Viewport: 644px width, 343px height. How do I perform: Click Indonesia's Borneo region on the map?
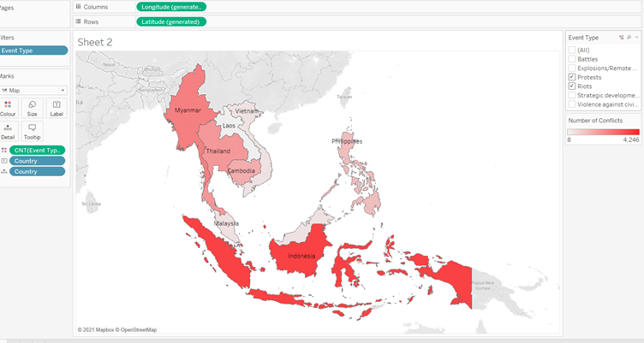[x=301, y=256]
